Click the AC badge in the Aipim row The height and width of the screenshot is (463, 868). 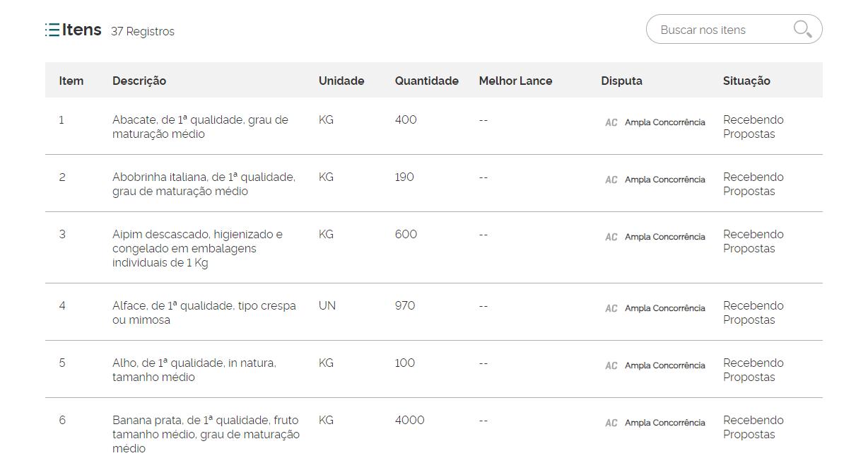(x=611, y=238)
